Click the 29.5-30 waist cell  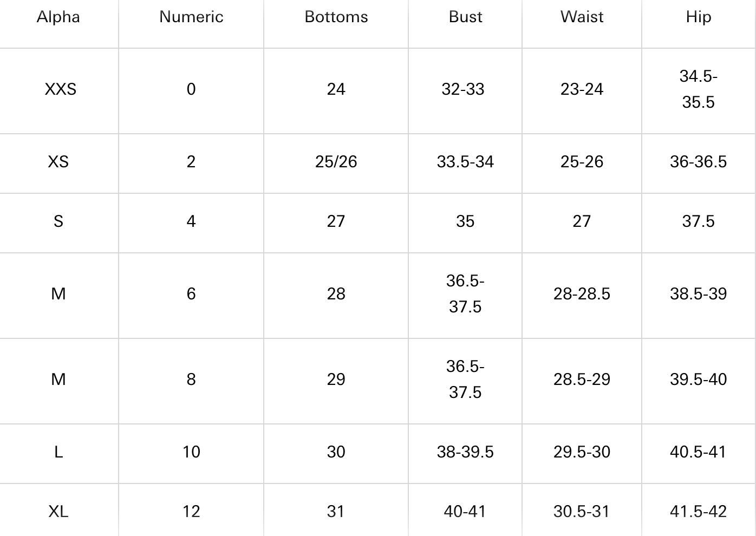coord(582,452)
